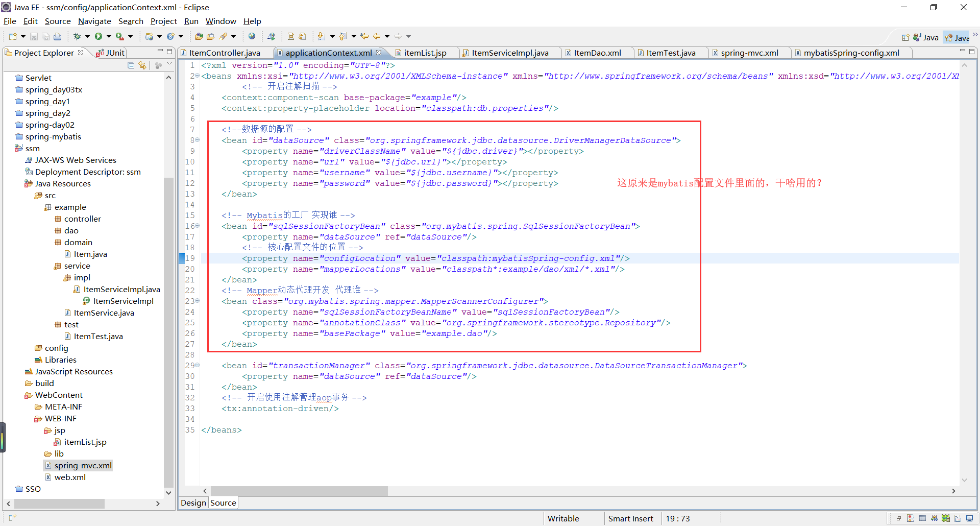Collapse the dataSource bean fold at line 8
Viewport: 980px width, 526px height.
(197, 140)
